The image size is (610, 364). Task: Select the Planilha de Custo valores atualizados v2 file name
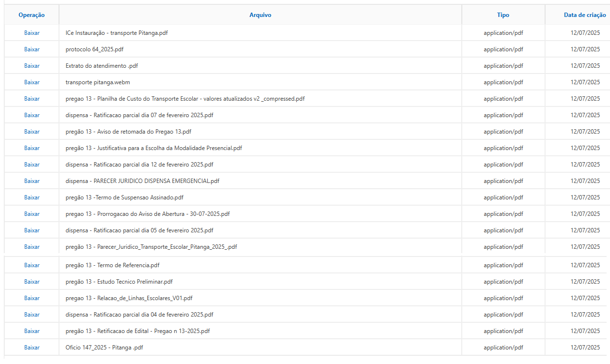[x=185, y=99]
